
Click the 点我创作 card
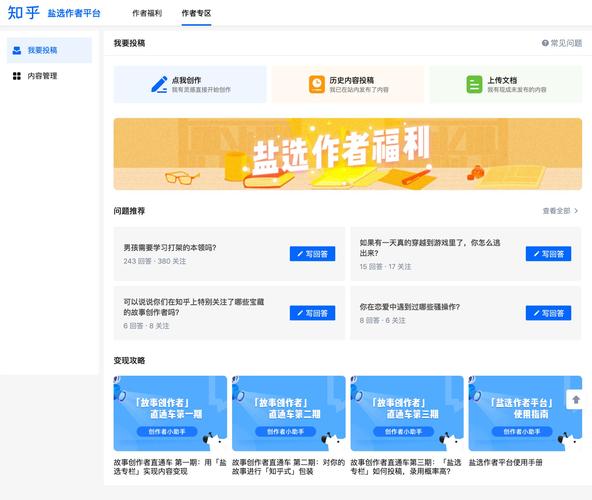[190, 84]
